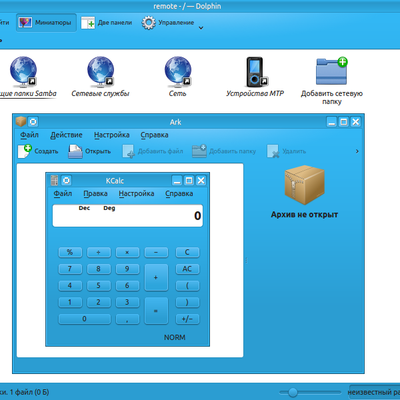The image size is (400, 400).
Task: Click Создать new archive icon in Ark
Action: point(25,151)
